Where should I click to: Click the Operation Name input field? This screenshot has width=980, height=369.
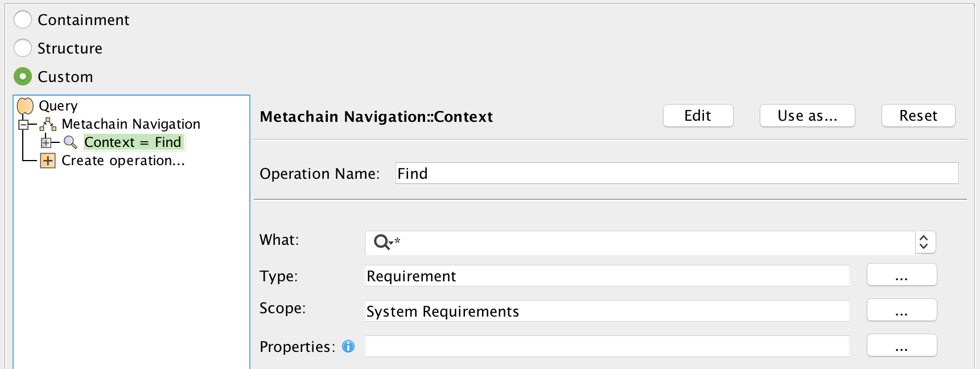coord(677,173)
